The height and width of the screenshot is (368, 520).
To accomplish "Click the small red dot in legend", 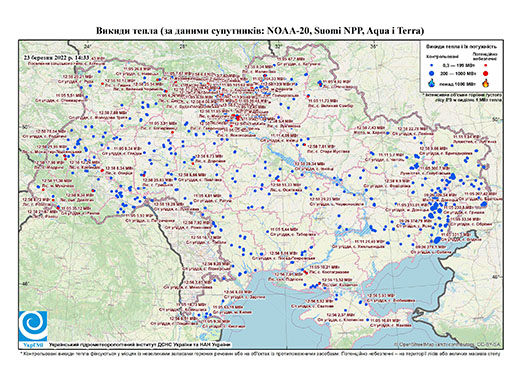I will [x=486, y=65].
